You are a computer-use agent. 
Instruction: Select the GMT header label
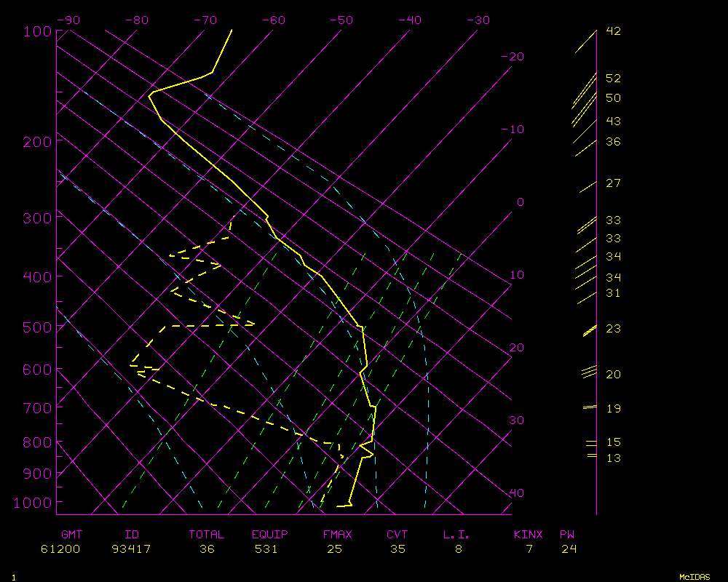tap(72, 535)
